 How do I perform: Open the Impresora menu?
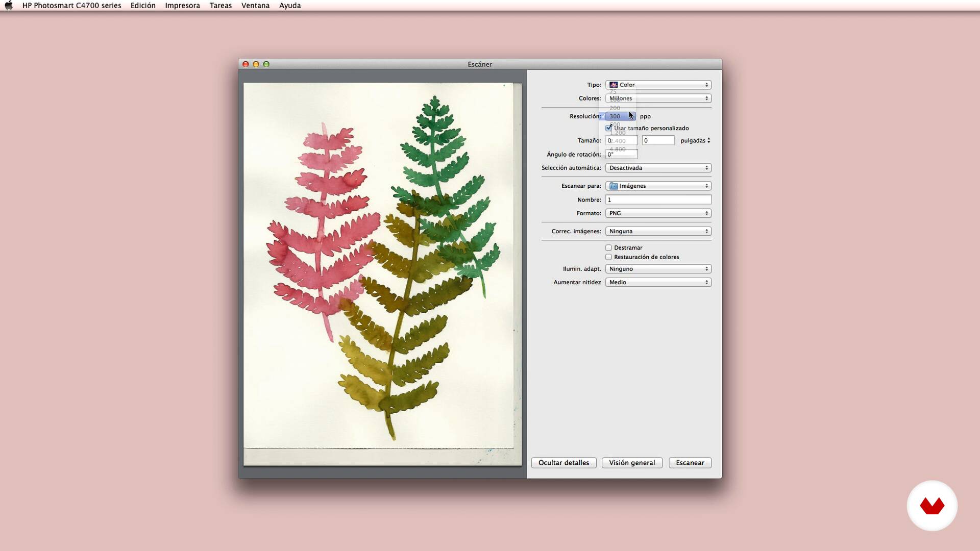coord(182,6)
